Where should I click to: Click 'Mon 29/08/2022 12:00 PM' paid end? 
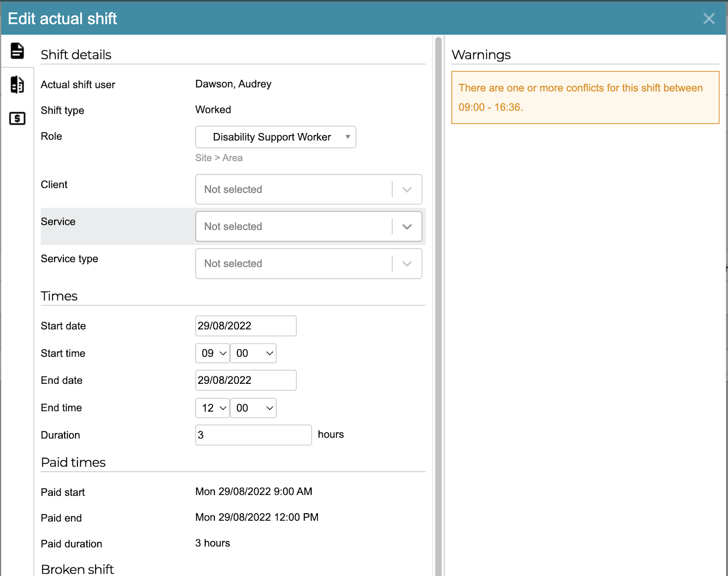point(257,517)
